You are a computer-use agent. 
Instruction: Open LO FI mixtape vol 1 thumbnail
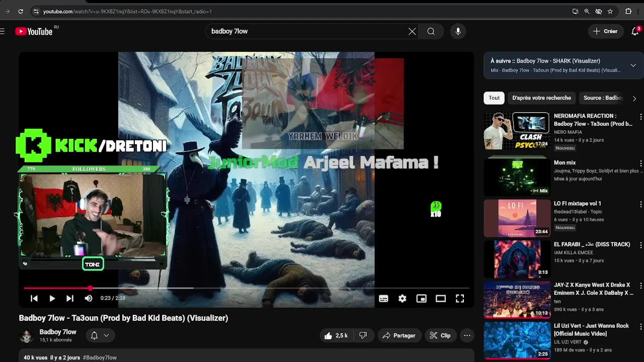517,218
